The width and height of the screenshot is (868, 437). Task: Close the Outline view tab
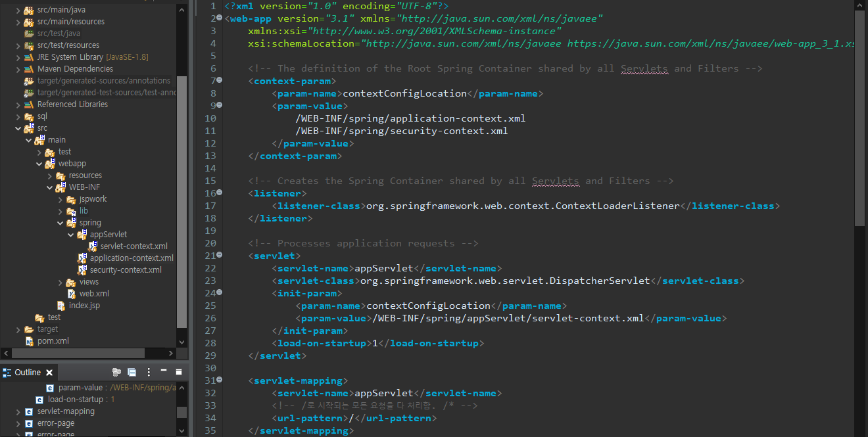(49, 373)
